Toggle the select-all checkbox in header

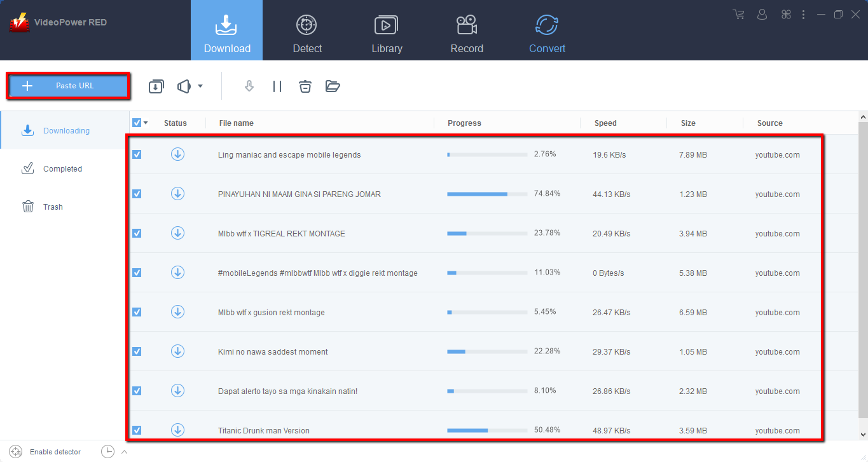coord(137,123)
